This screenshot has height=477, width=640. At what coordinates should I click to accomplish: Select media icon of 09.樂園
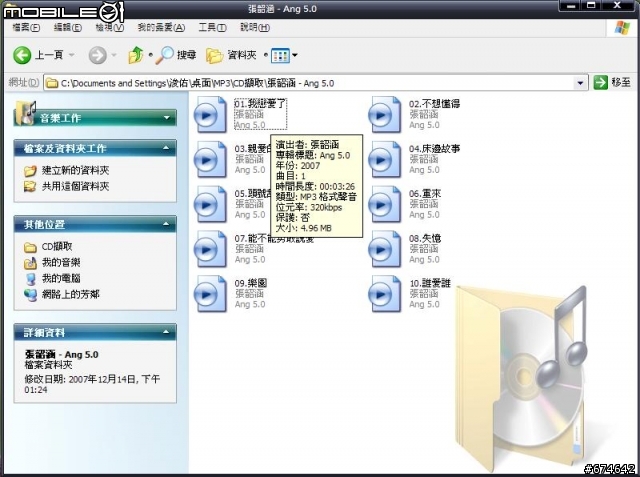coord(210,294)
